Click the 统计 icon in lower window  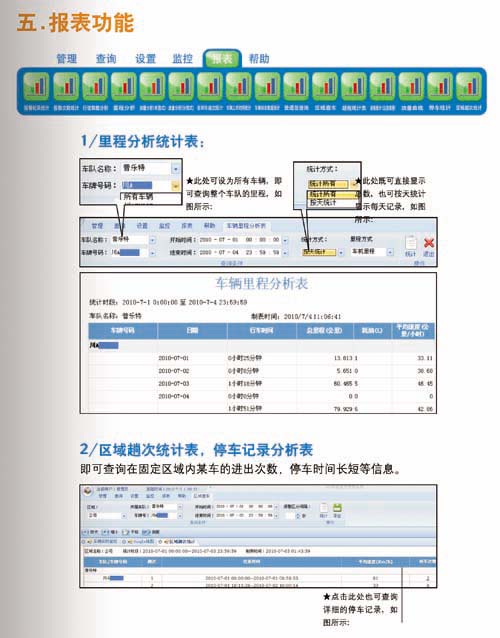(x=323, y=510)
